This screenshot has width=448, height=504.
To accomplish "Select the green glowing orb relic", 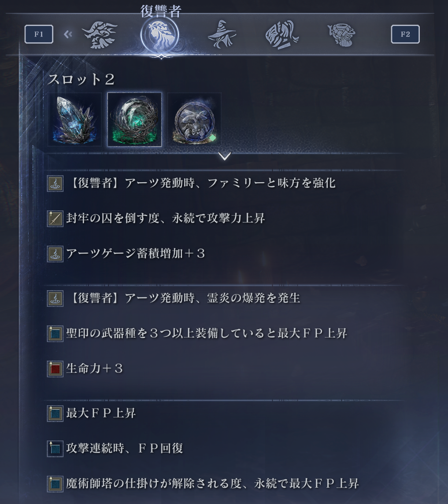I will tap(134, 120).
